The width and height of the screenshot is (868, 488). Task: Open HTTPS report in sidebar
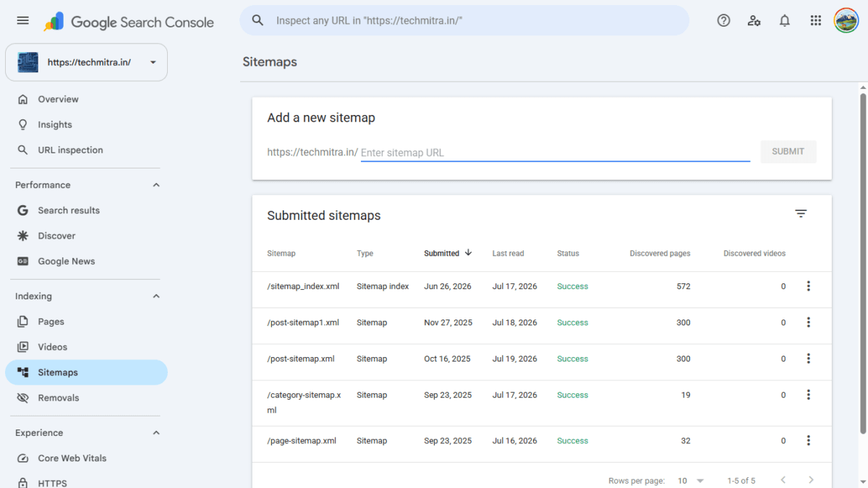[x=86, y=481]
